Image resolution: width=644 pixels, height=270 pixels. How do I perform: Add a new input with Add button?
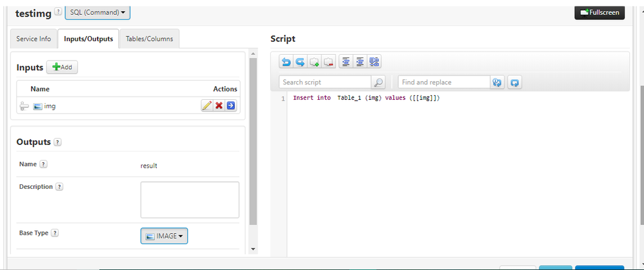(62, 68)
